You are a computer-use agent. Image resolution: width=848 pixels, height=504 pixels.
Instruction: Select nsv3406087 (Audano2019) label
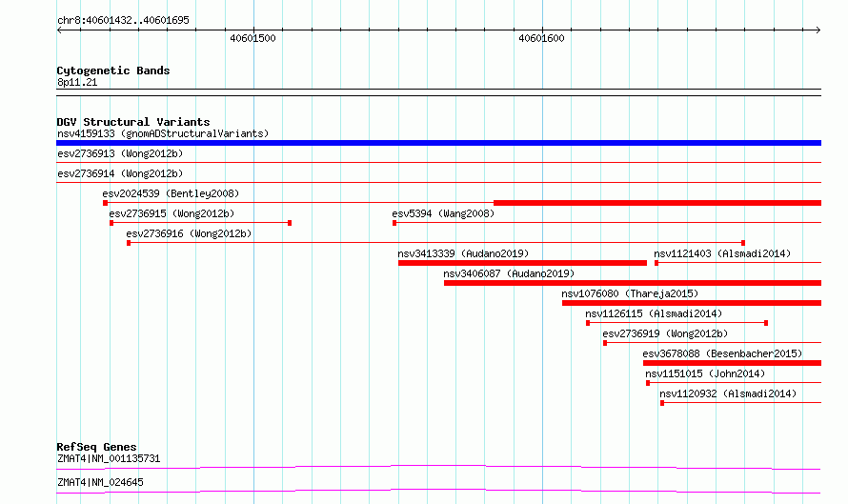pos(509,273)
